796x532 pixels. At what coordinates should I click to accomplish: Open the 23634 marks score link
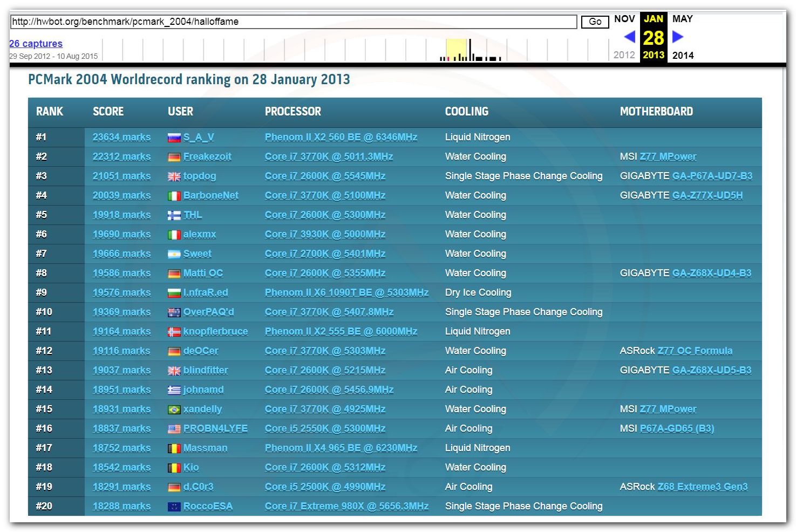121,137
